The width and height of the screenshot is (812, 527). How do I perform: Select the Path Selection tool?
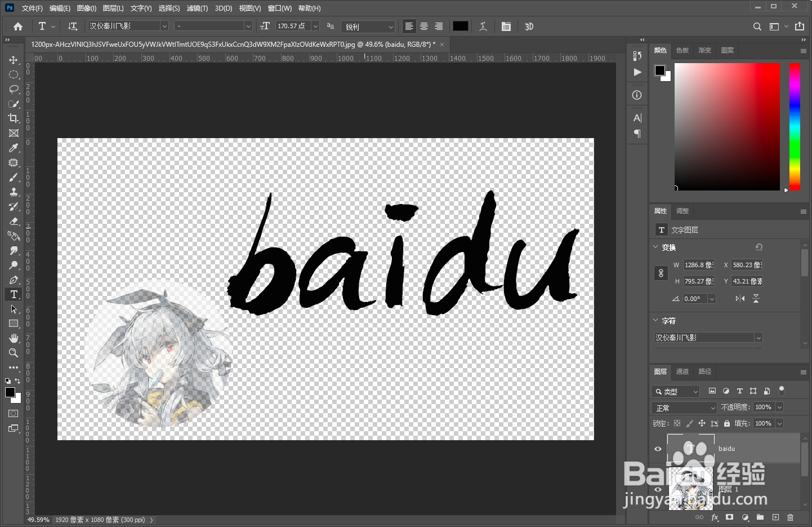(x=14, y=309)
